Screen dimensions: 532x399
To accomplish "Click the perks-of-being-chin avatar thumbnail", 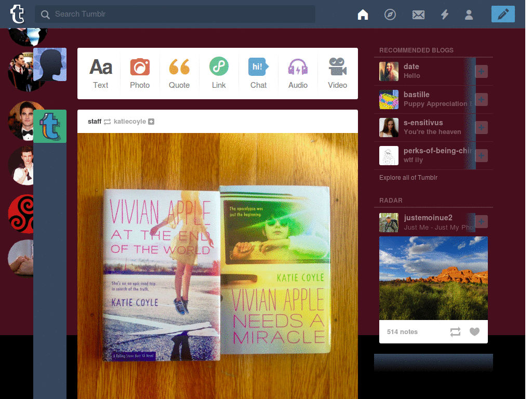I will tap(389, 156).
